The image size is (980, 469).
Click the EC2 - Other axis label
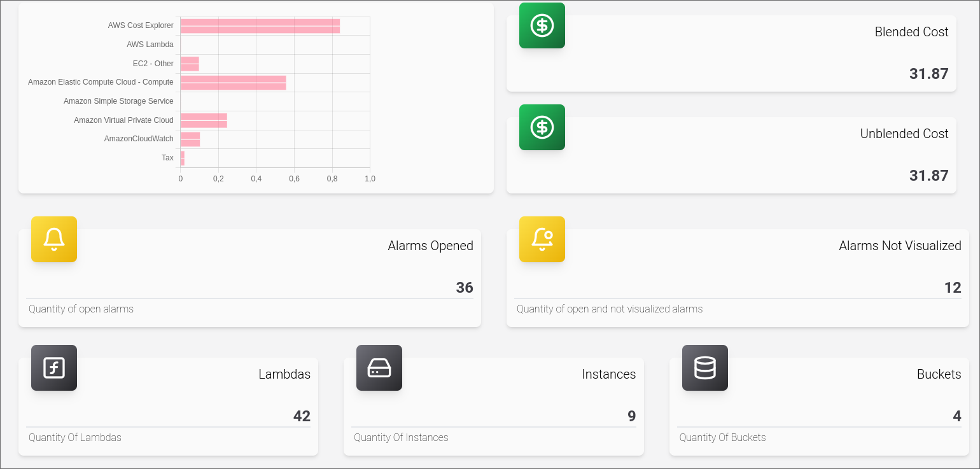pos(153,64)
